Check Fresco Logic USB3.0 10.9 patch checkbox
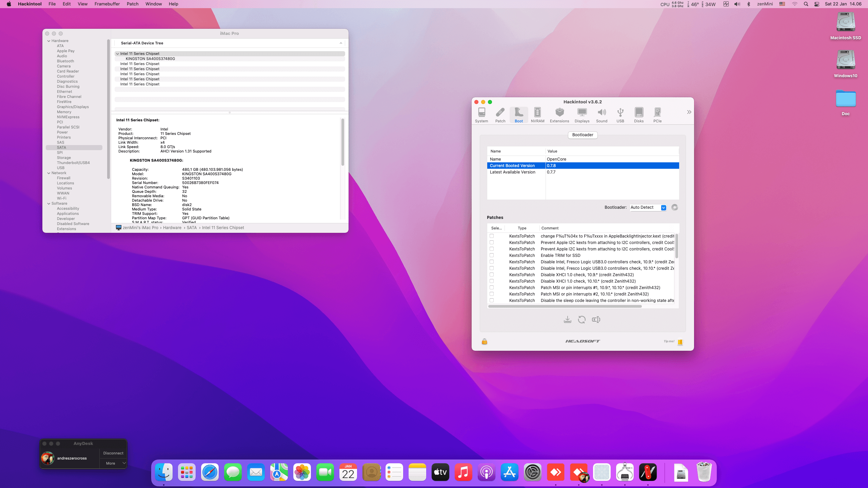 (x=492, y=262)
